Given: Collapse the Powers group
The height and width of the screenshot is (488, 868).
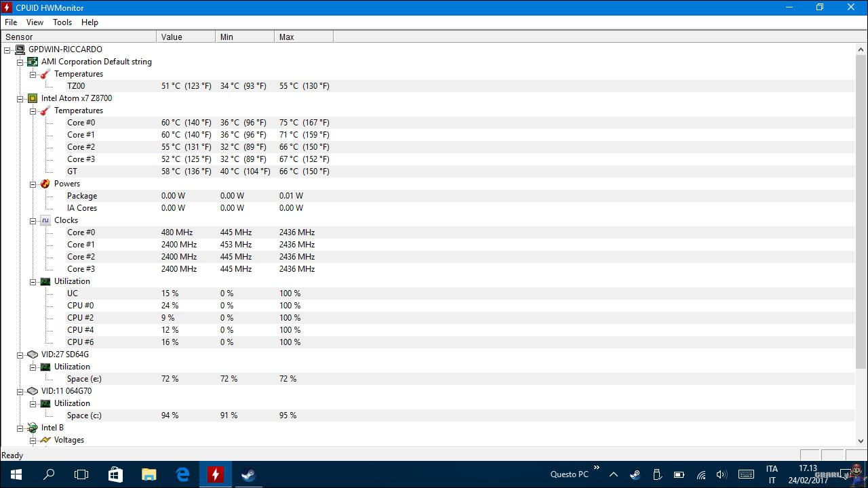Looking at the screenshot, I should [33, 184].
